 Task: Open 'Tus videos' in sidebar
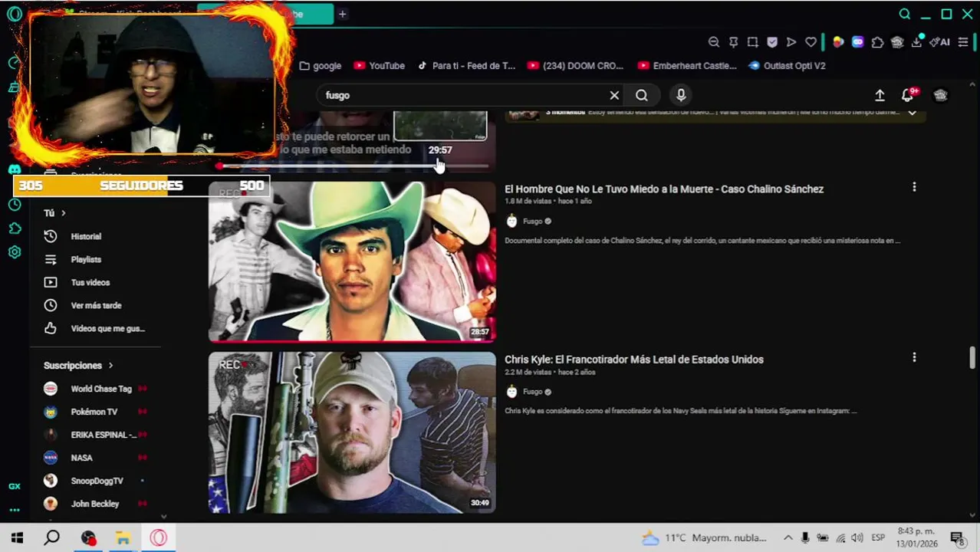click(x=90, y=283)
